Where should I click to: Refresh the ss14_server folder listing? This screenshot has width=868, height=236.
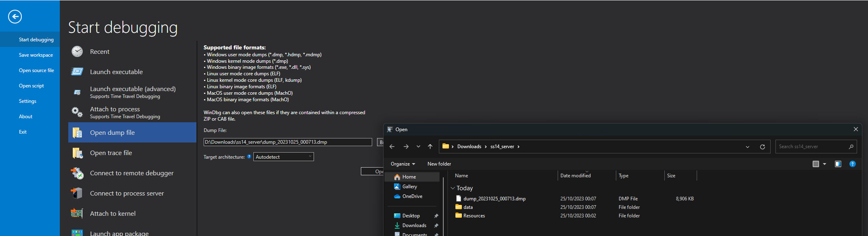(x=763, y=147)
